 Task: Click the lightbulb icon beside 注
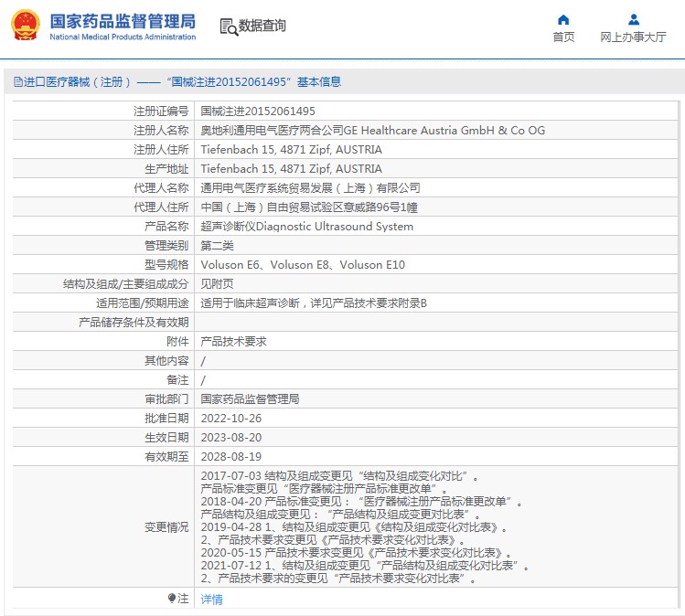(171, 599)
